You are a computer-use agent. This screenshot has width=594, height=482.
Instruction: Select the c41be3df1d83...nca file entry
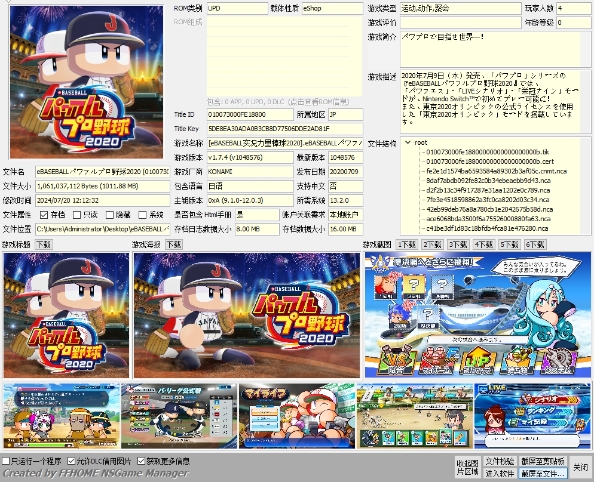(x=487, y=228)
